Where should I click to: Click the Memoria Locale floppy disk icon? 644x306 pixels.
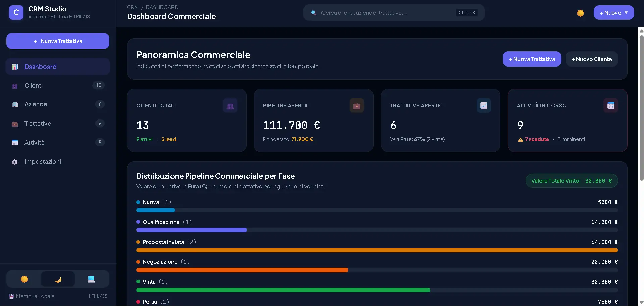[11, 296]
